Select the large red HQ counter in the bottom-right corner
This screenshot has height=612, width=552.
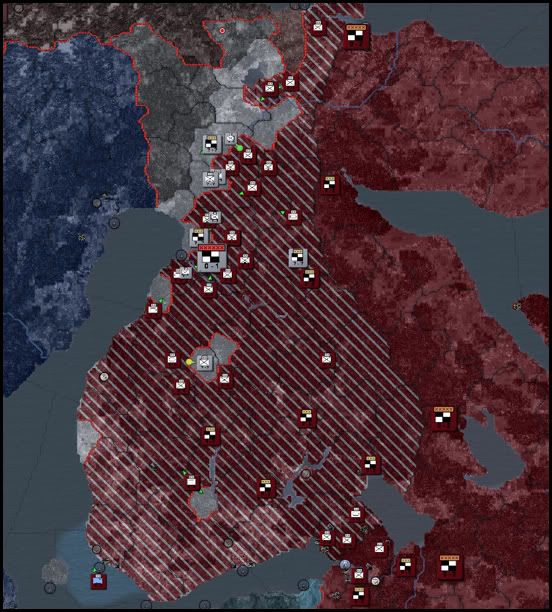pos(449,566)
